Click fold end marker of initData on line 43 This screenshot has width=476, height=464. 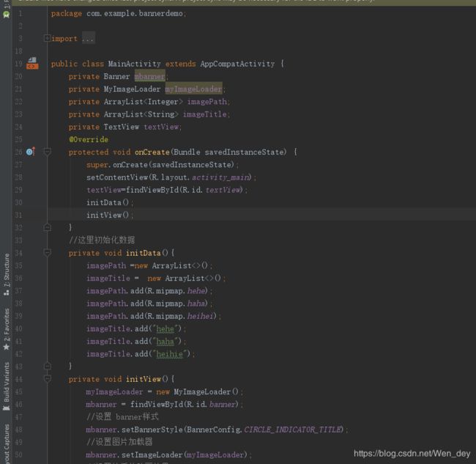(x=47, y=367)
